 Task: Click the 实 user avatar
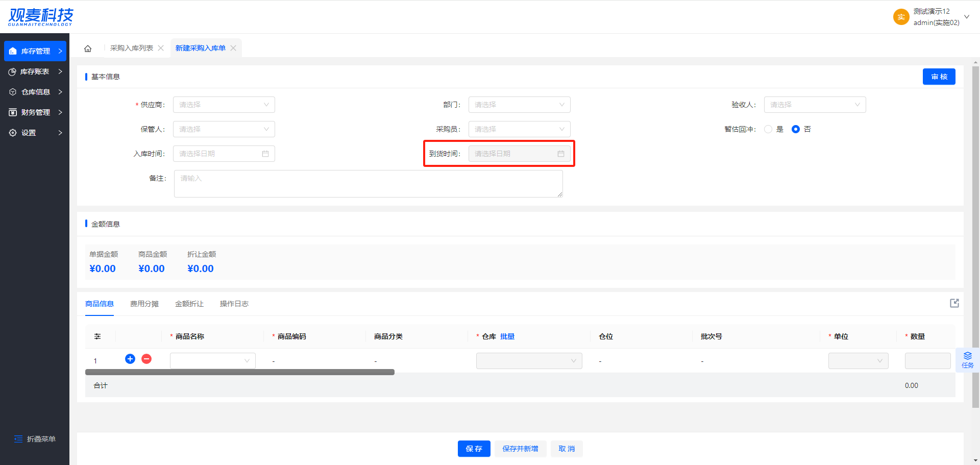click(901, 17)
